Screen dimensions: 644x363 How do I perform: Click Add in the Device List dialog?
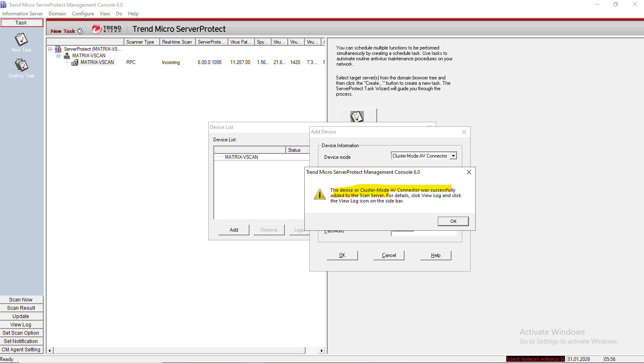coord(234,230)
